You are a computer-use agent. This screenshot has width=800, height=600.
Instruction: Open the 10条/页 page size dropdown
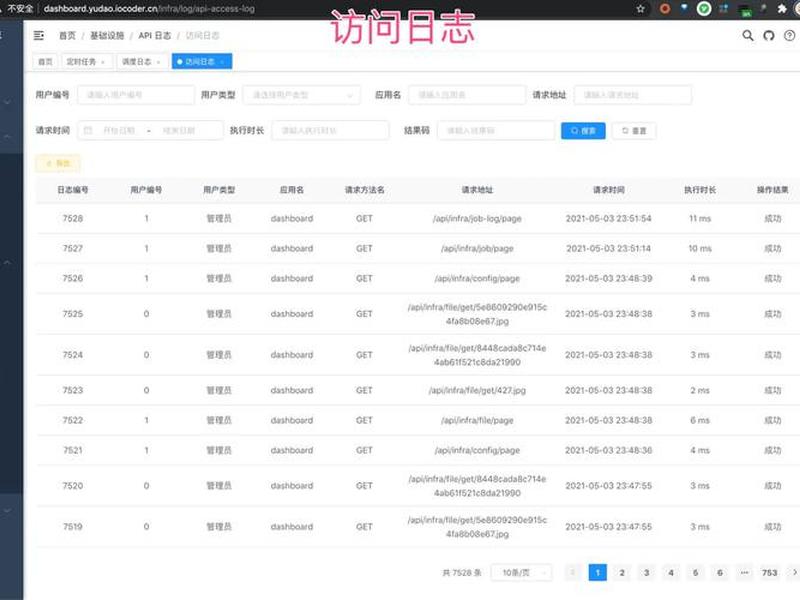pyautogui.click(x=521, y=572)
